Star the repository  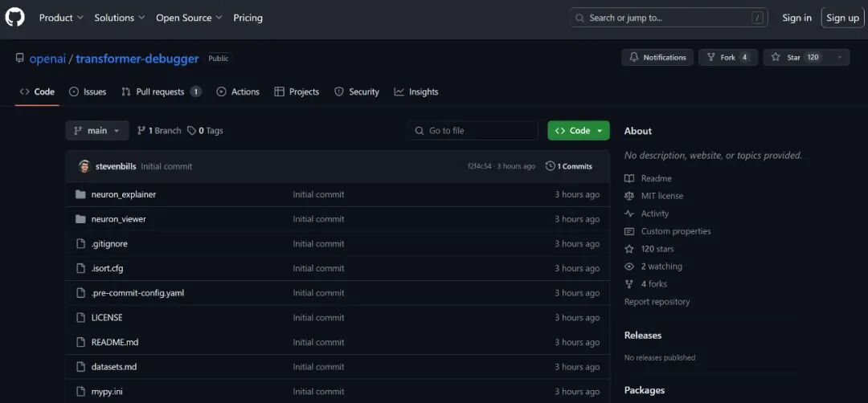click(x=796, y=58)
